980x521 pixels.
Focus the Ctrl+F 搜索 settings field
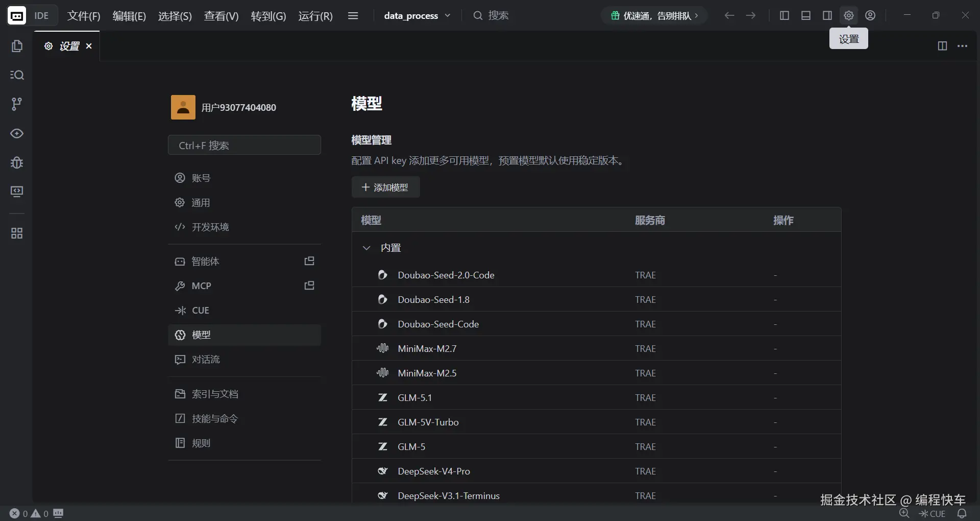pos(244,145)
